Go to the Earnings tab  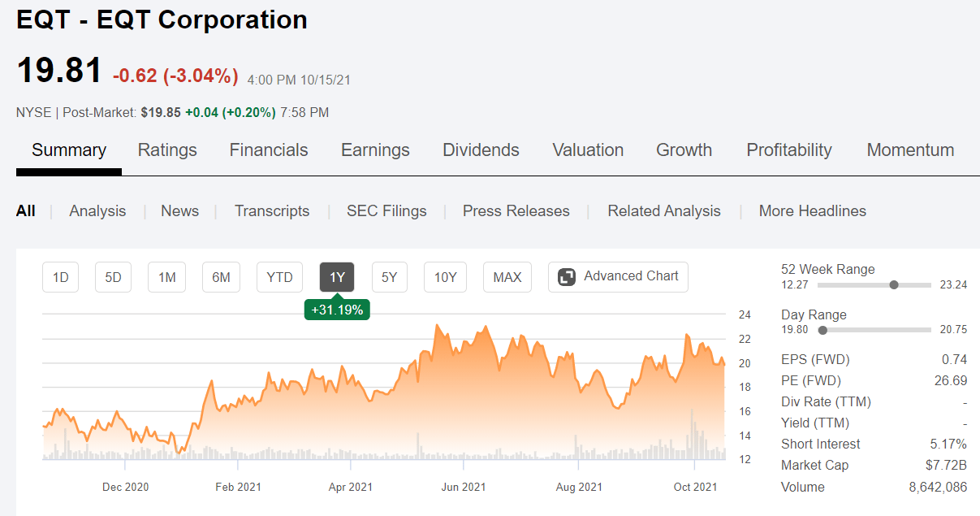coord(375,150)
